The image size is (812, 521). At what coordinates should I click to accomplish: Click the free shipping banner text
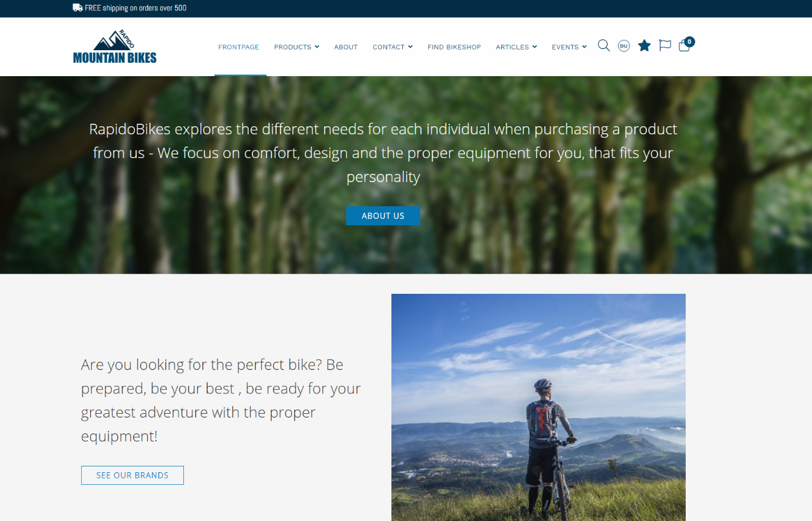pyautogui.click(x=136, y=8)
